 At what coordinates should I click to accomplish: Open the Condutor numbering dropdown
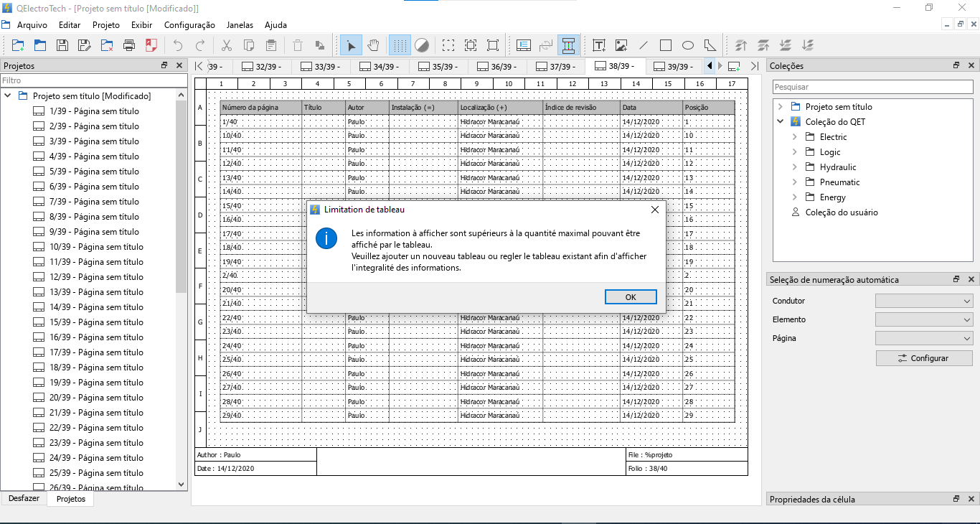click(924, 301)
